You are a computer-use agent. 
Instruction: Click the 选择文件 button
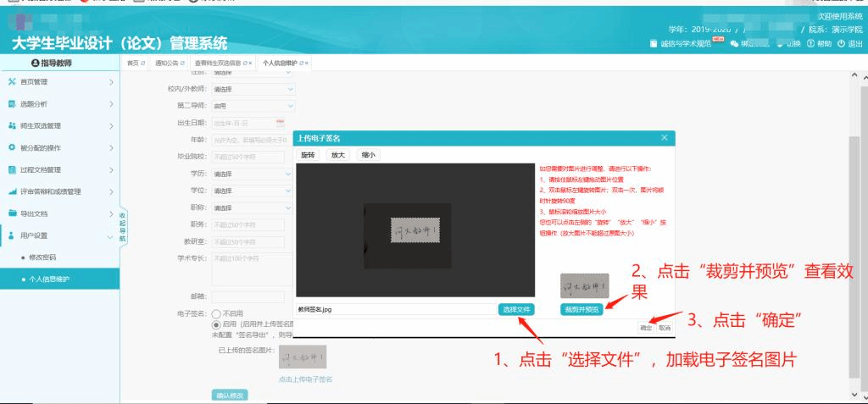coord(515,309)
